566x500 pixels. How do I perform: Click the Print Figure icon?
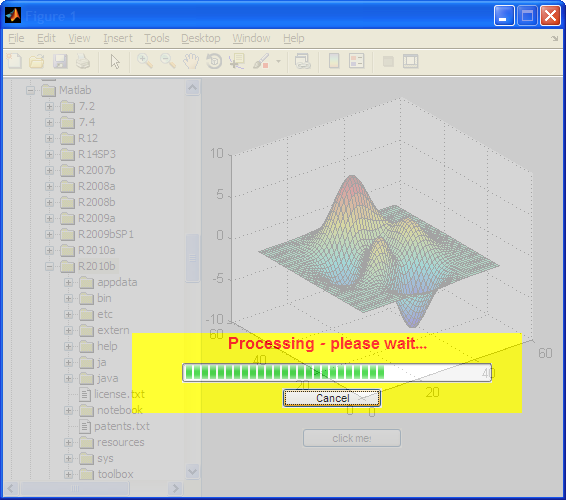coord(83,61)
